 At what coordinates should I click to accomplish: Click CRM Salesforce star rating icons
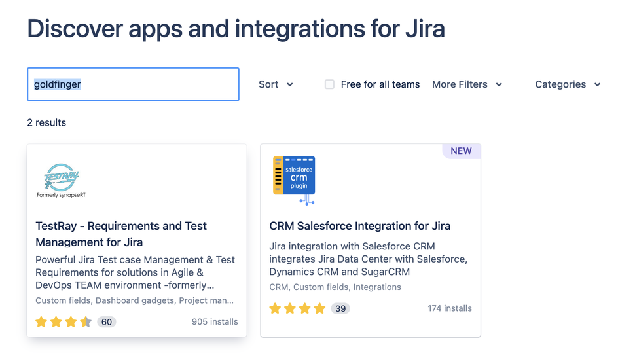coord(297,308)
